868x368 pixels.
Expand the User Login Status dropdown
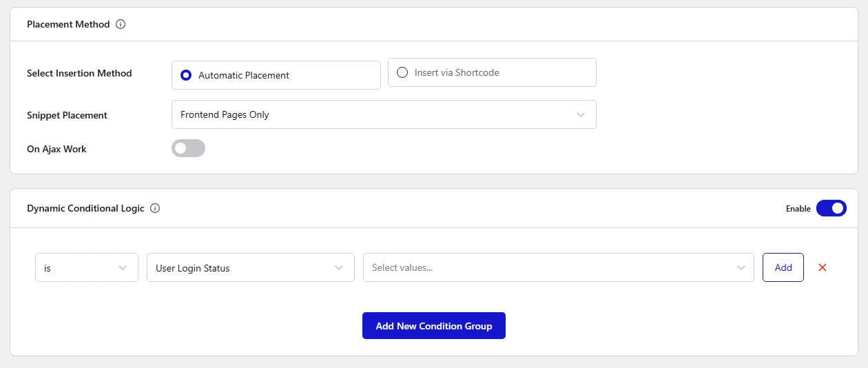click(251, 267)
